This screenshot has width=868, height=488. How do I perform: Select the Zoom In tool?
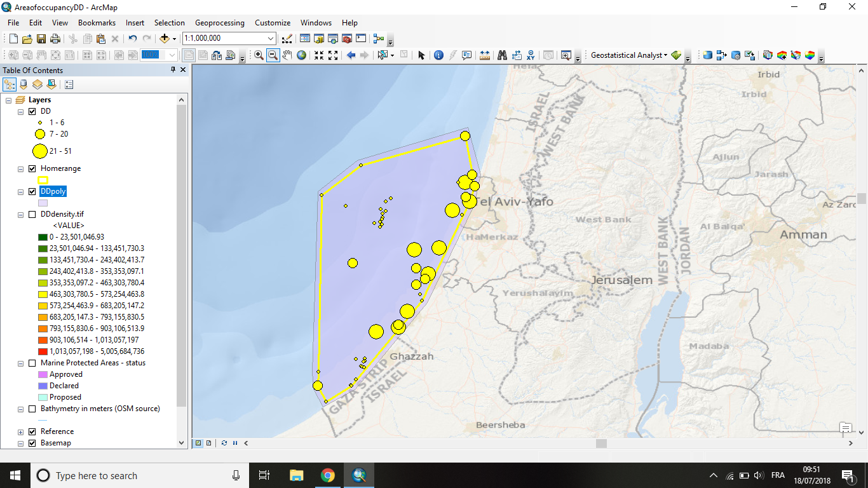[259, 55]
